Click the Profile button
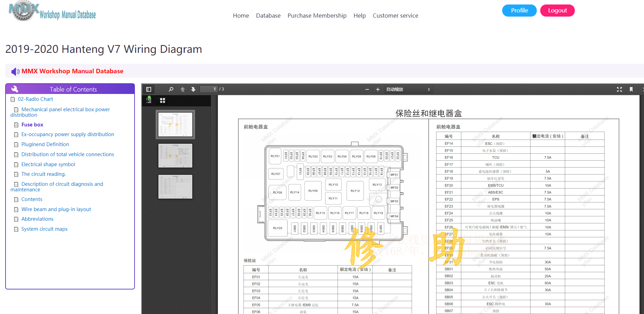Viewport: 644px width, 314px height. pyautogui.click(x=519, y=10)
